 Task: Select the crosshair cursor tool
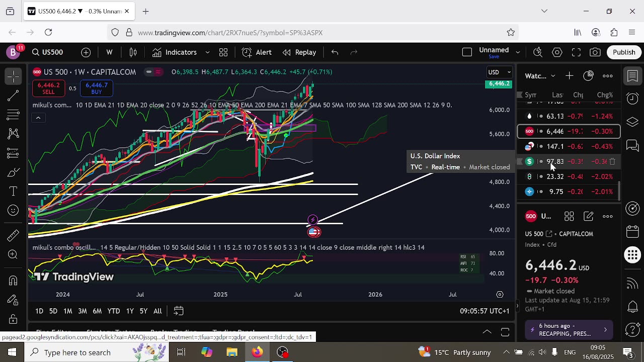click(13, 76)
